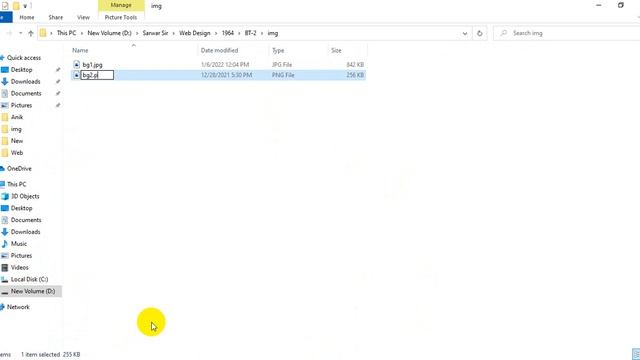640x360 pixels.
Task: Open the Customize Quick Access Toolbar dropdown
Action: tap(25, 6)
